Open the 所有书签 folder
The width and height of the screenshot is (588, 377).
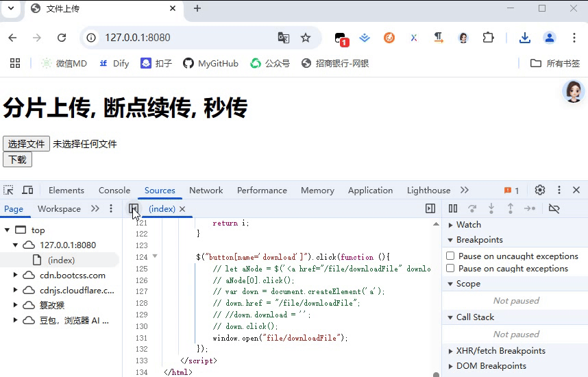click(555, 63)
